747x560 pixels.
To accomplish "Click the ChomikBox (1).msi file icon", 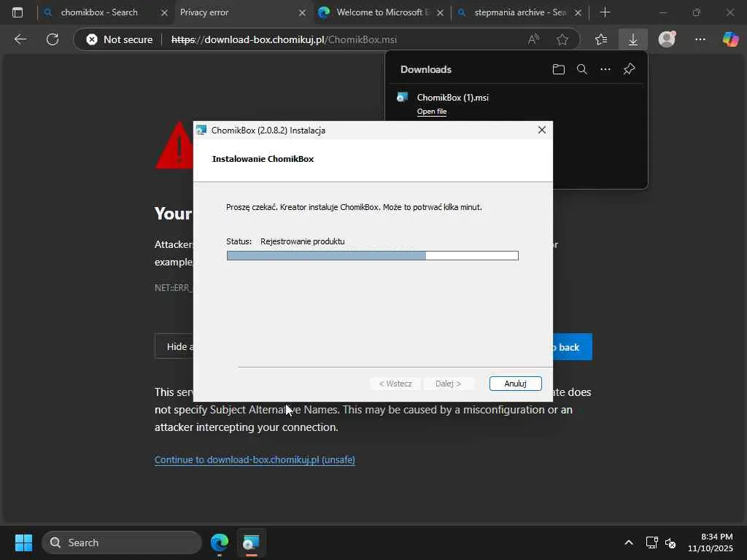I will pos(403,98).
